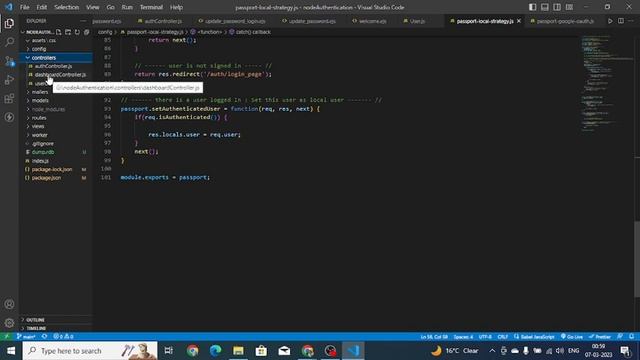
Task: Click the Spaces: 4 indentation setting
Action: (x=463, y=337)
